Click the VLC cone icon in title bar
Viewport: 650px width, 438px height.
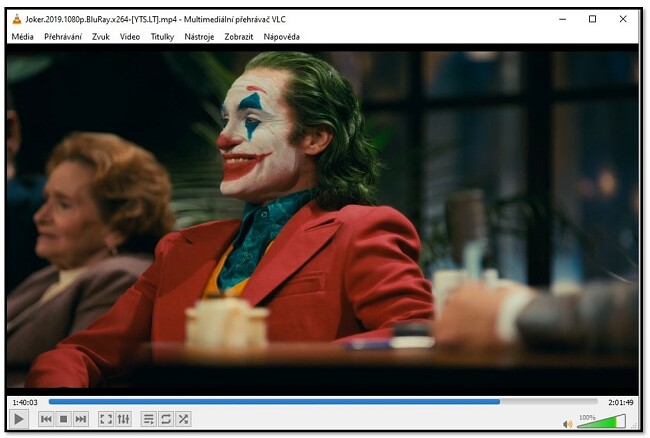click(x=17, y=19)
